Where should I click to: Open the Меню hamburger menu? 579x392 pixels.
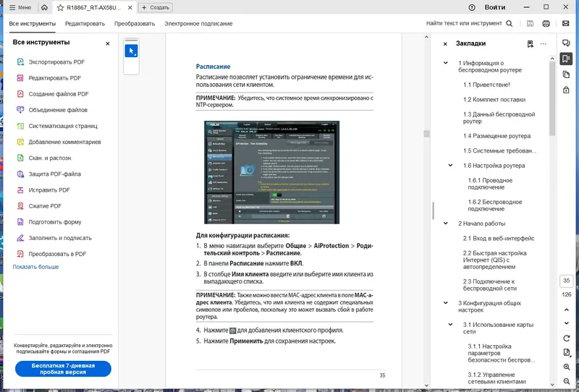pos(20,7)
